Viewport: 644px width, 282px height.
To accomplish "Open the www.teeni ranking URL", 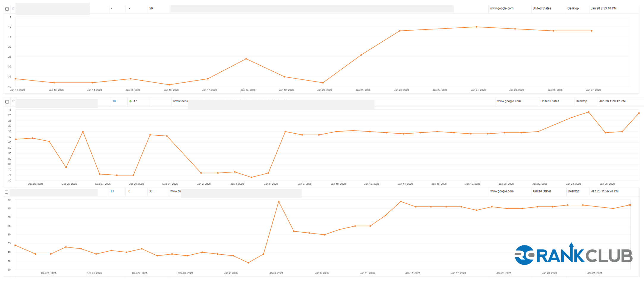I will [x=180, y=101].
